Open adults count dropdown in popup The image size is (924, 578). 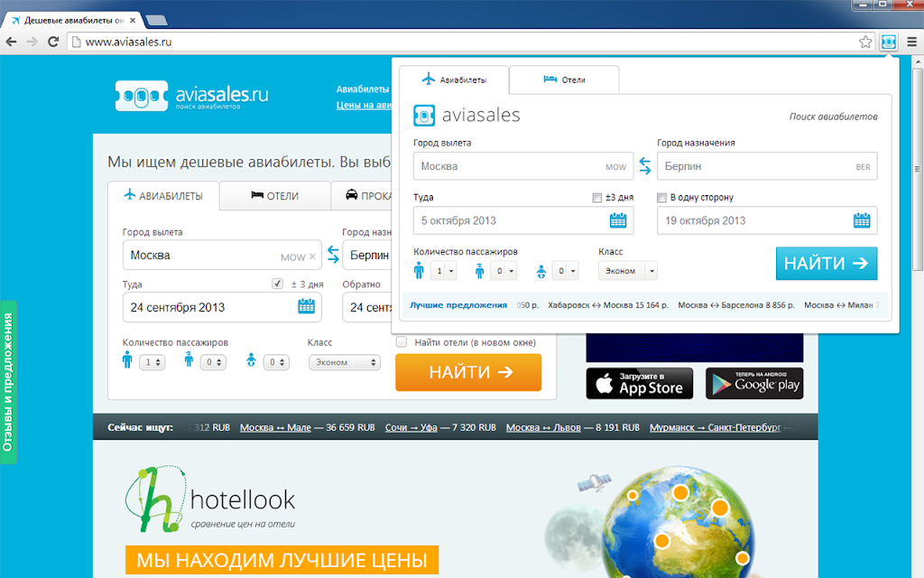coord(443,271)
